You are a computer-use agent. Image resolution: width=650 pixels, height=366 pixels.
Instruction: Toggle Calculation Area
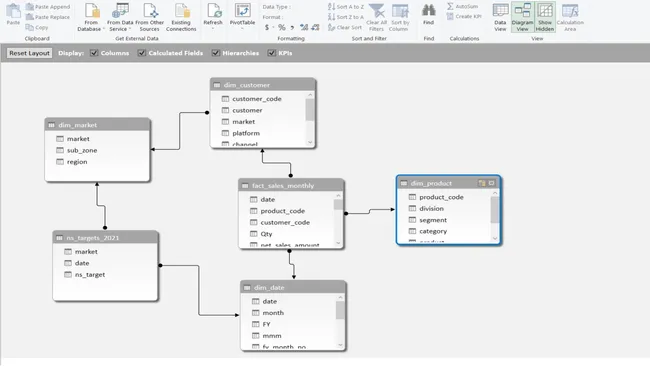pos(570,17)
